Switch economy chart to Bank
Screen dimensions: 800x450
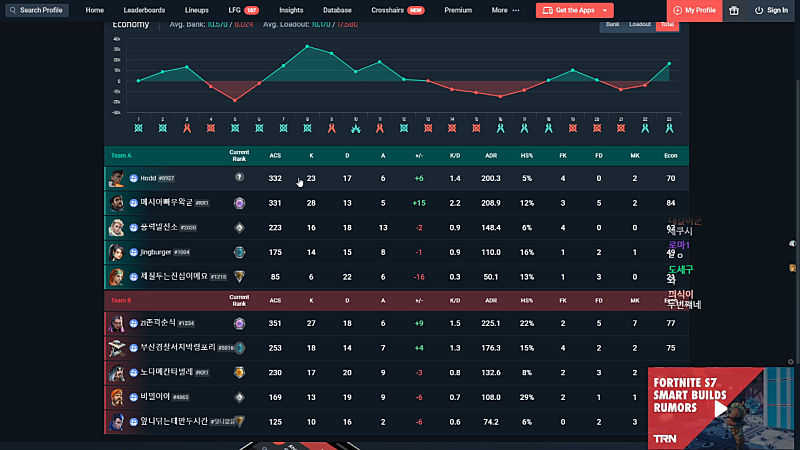tap(612, 24)
